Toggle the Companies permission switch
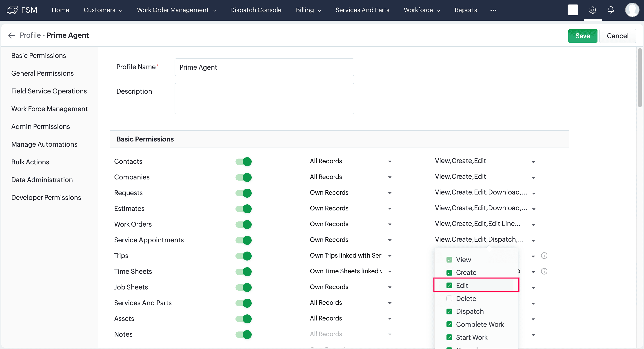Screen dimensions: 644x349 [x=244, y=177]
